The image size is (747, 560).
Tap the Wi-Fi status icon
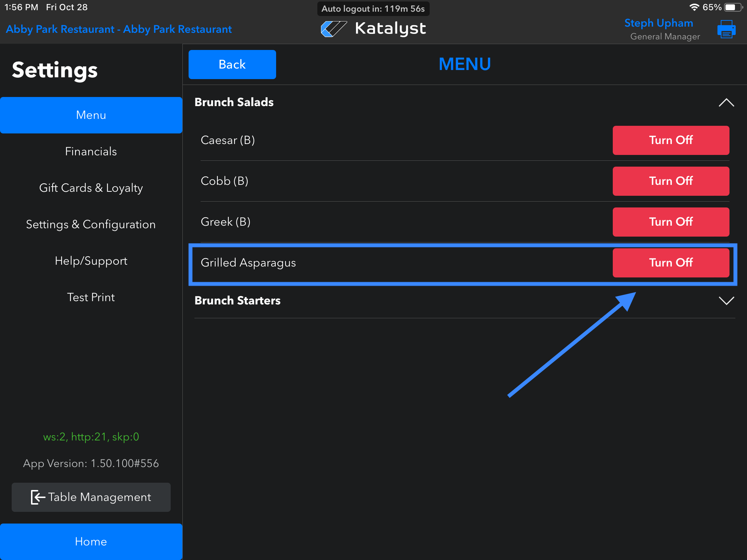694,7
